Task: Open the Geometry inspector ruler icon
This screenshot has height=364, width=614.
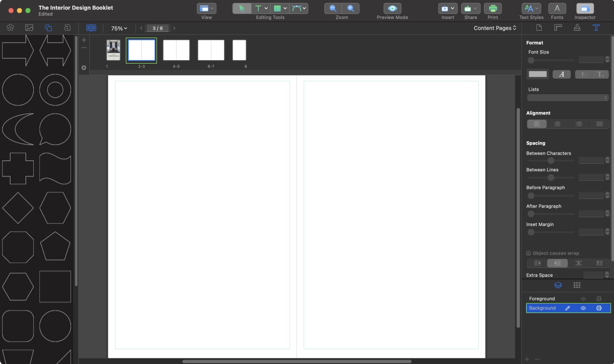Action: tap(558, 28)
